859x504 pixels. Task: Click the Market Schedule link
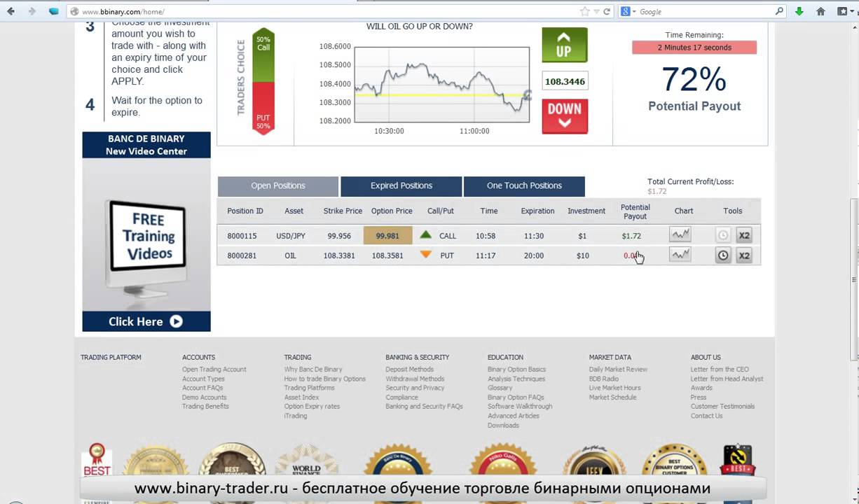tap(612, 397)
